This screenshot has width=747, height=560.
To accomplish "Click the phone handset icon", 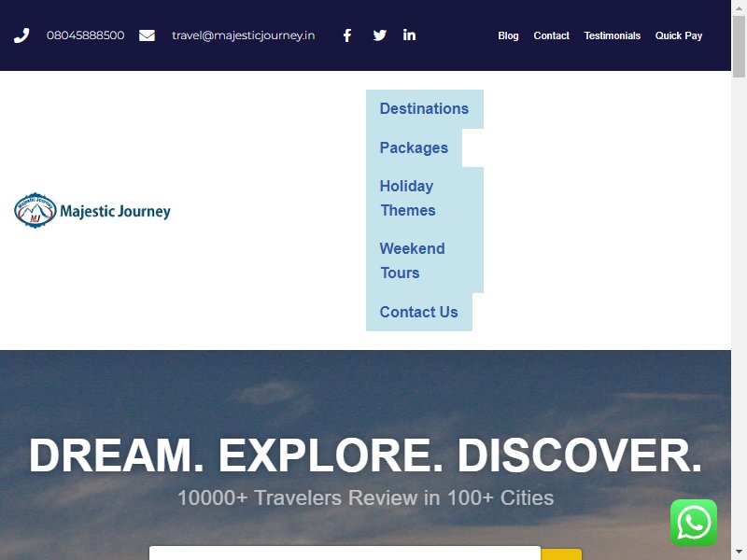I will [21, 35].
